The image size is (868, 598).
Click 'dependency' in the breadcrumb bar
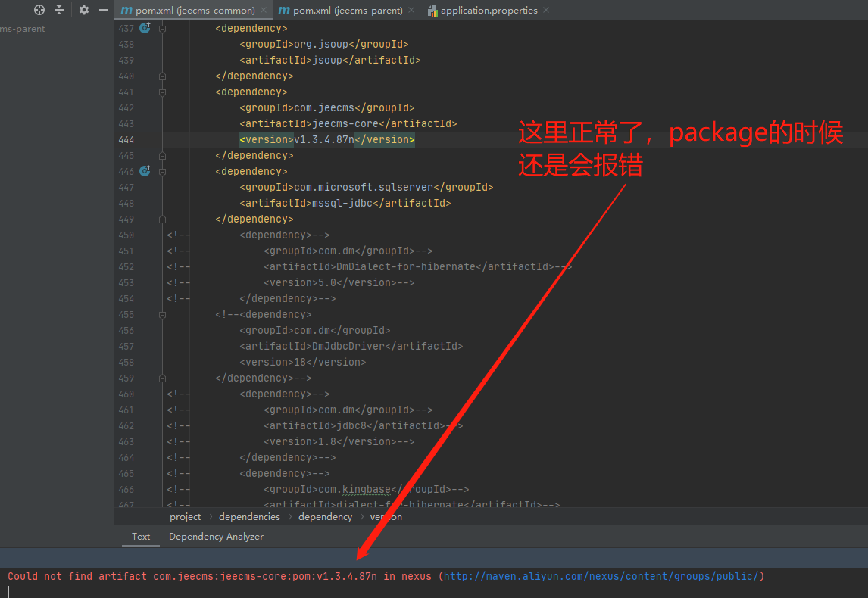click(x=325, y=517)
